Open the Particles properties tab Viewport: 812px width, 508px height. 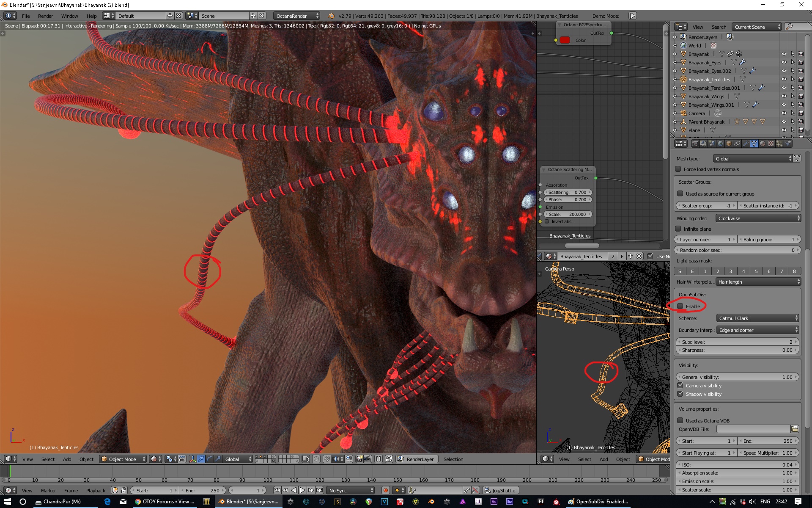click(x=779, y=144)
